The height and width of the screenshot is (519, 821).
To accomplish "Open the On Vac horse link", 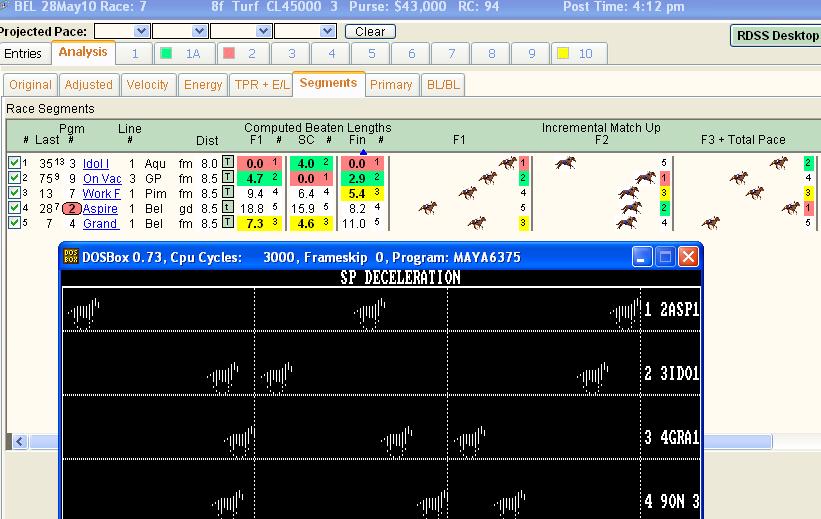I will [102, 179].
